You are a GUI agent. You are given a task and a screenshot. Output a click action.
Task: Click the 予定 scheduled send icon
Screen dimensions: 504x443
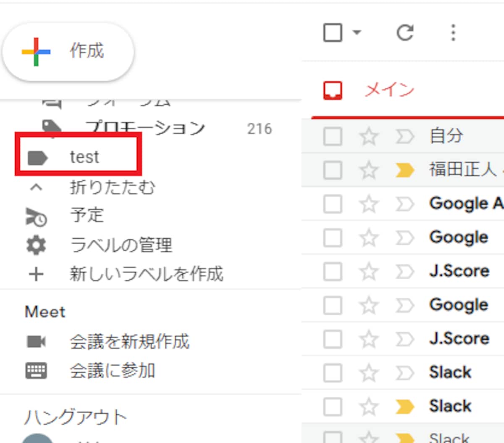click(36, 216)
